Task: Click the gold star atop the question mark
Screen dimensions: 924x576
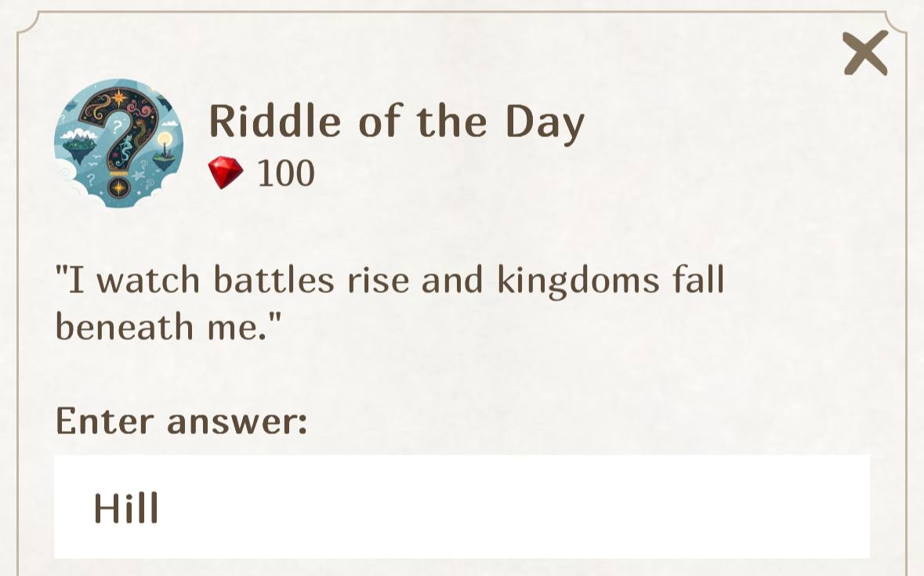Action: 120,99
